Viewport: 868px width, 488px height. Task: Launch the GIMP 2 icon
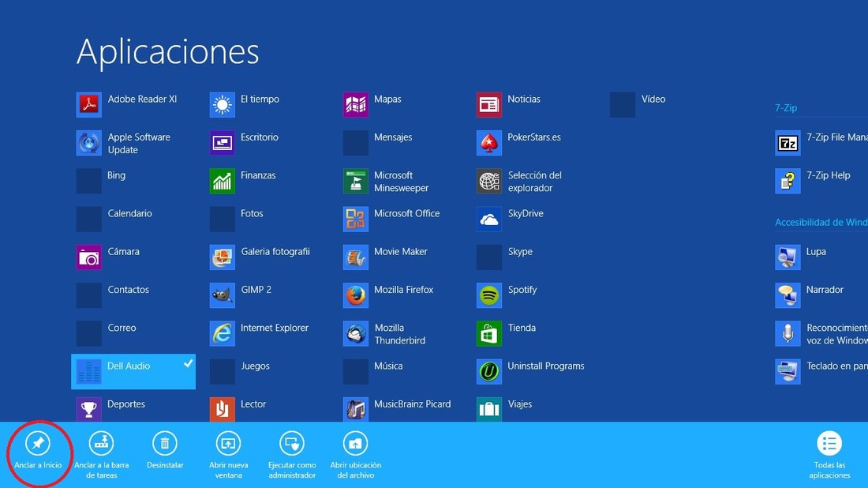[x=222, y=295]
